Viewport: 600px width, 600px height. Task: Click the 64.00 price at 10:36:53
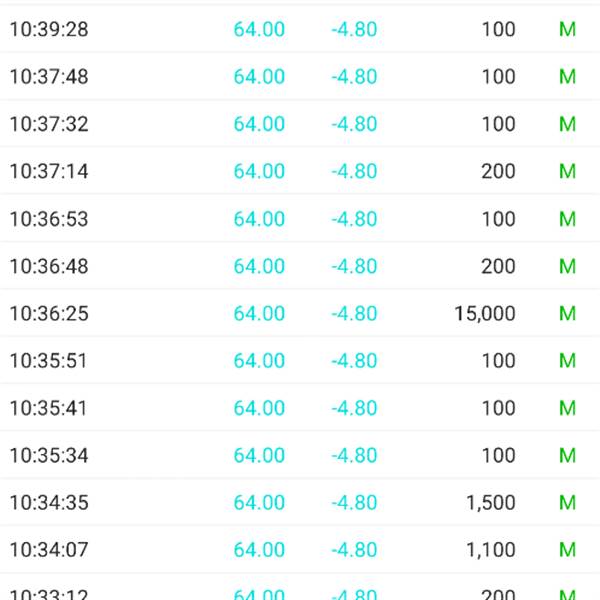click(x=259, y=219)
